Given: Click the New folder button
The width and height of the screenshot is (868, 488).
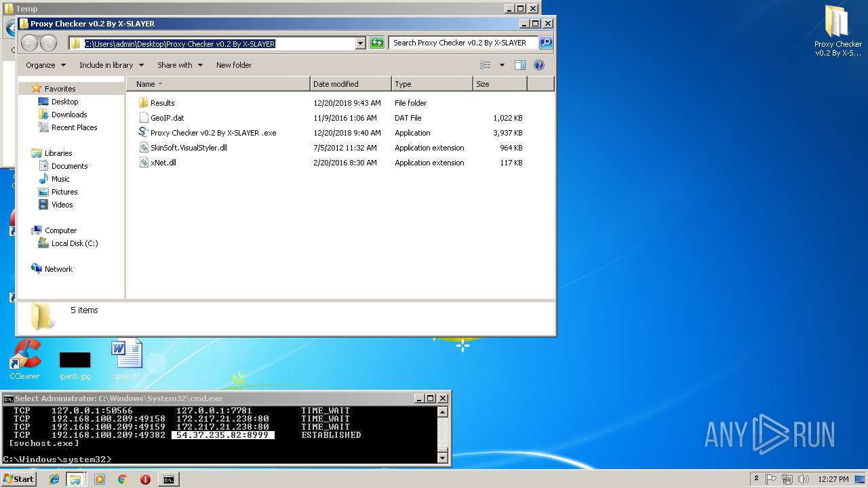Looking at the screenshot, I should (234, 65).
